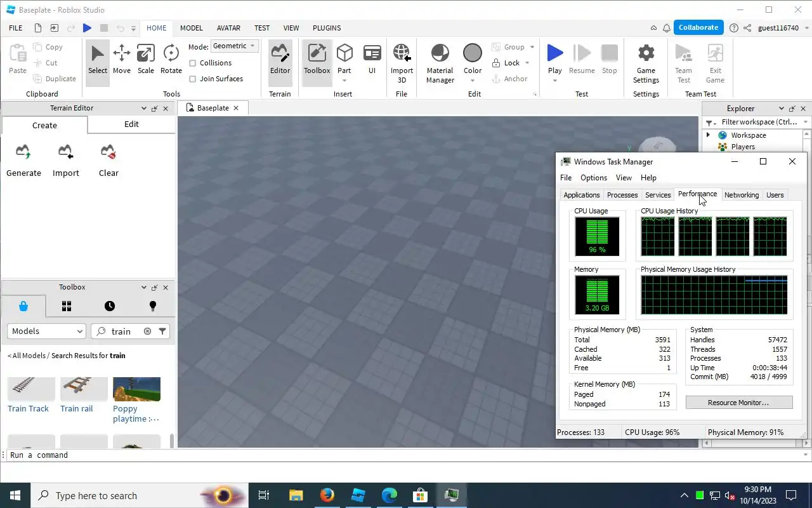Open the MODEL ribbon tab
This screenshot has width=812, height=508.
[x=191, y=28]
